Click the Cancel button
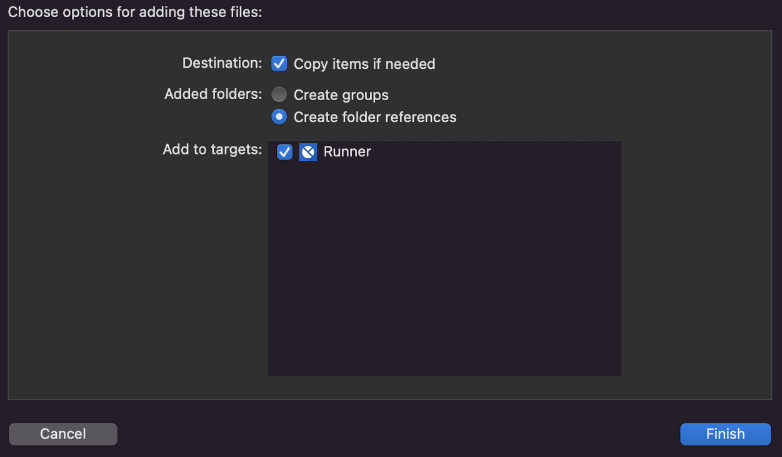 click(x=63, y=434)
